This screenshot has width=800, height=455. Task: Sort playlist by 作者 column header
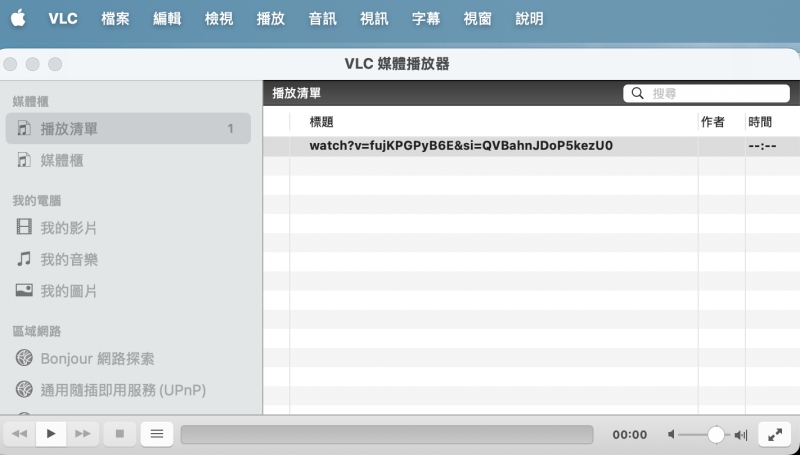point(721,122)
